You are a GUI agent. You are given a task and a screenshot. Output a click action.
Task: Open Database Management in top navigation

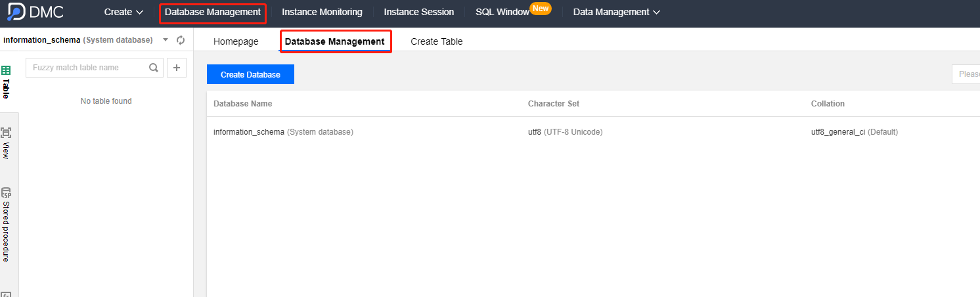coord(213,12)
